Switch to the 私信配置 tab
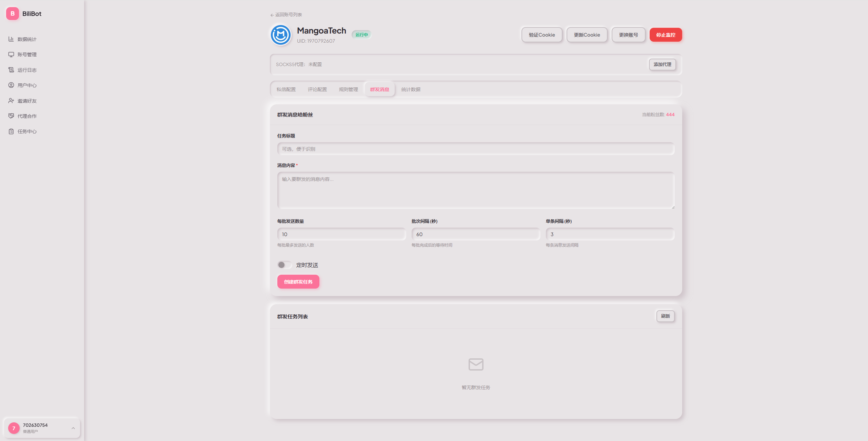868x441 pixels. (x=286, y=89)
